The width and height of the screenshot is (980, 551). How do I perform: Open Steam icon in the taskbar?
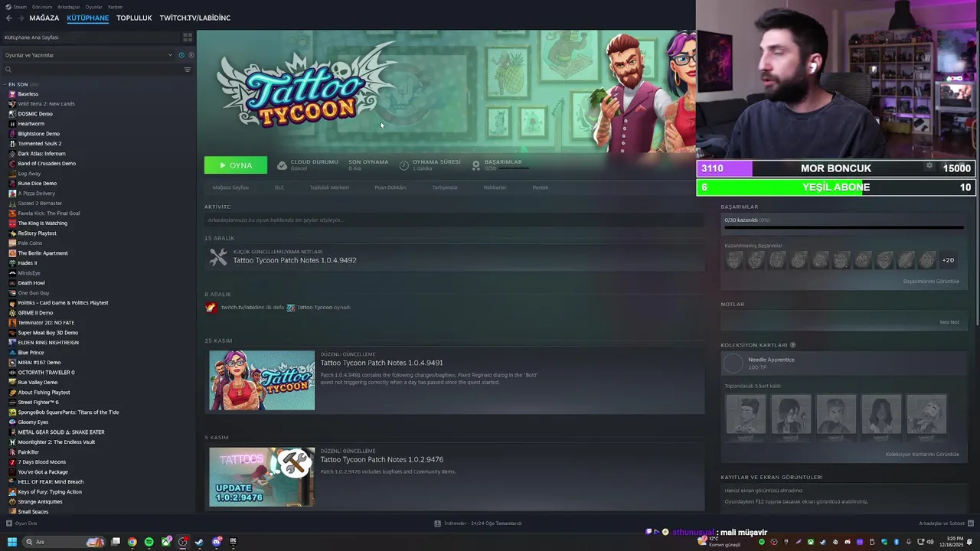point(200,542)
